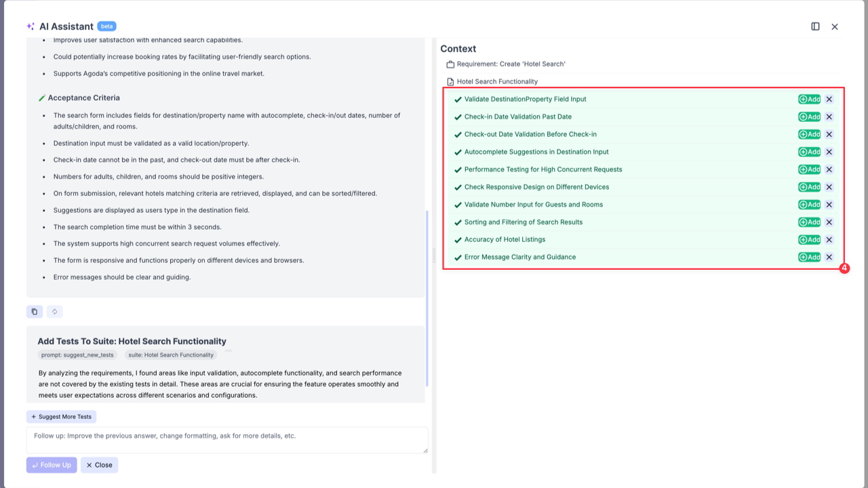Remove the Error Message Clarity and Guidance test

tap(829, 257)
